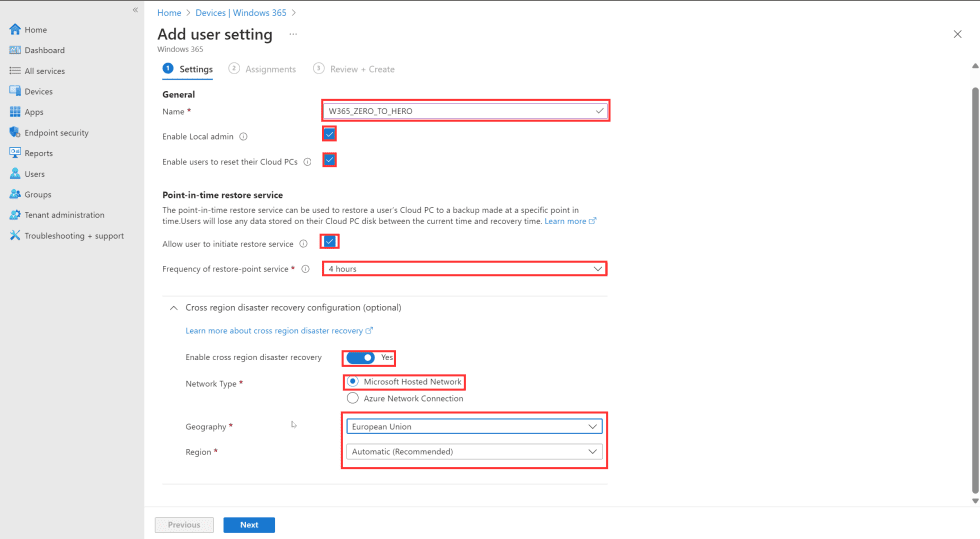This screenshot has width=980, height=539.
Task: Open the Region dropdown showing Automatic (Recommended)
Action: [x=474, y=451]
